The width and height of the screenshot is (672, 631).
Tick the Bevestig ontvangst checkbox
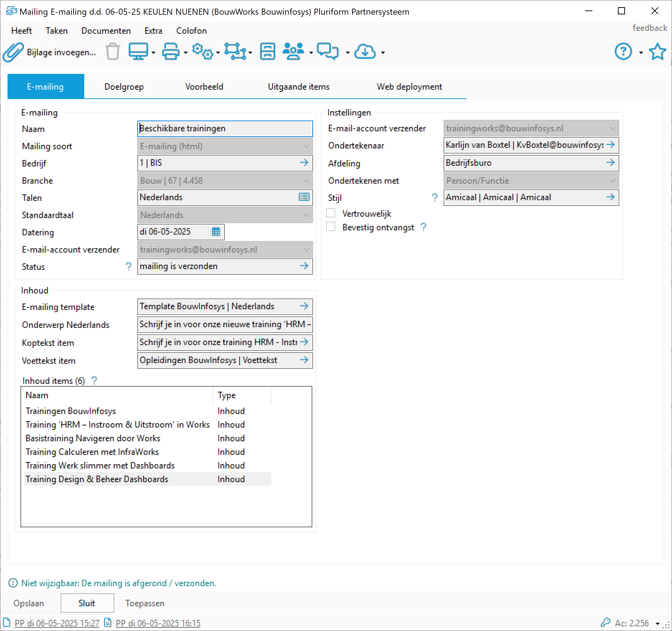click(331, 227)
